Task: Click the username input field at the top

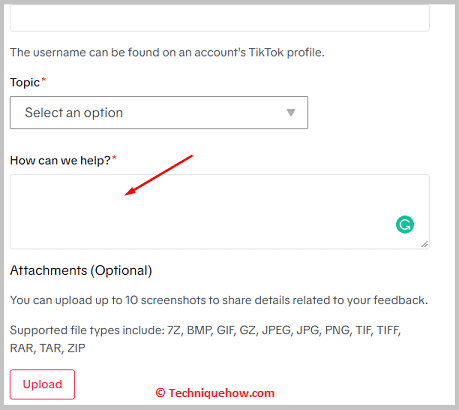Action: click(x=220, y=18)
